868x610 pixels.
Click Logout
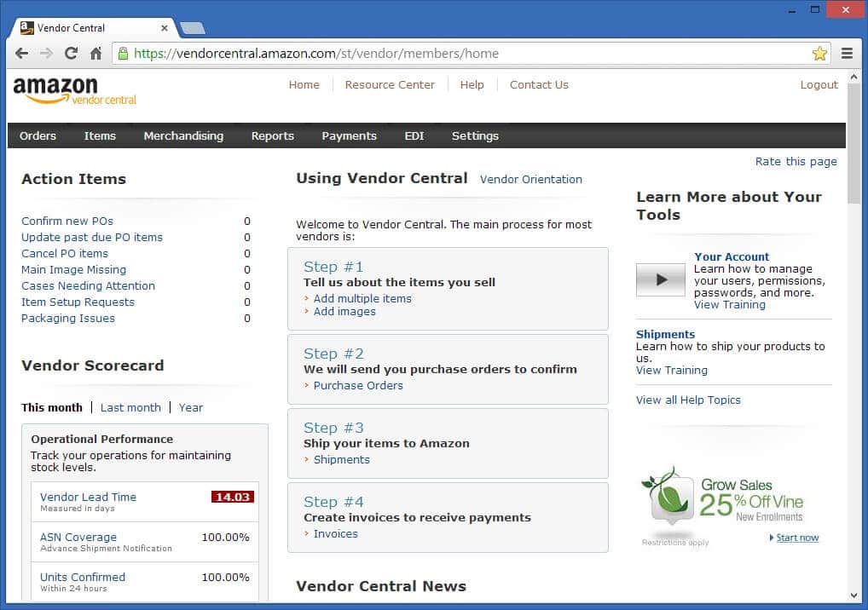[819, 84]
